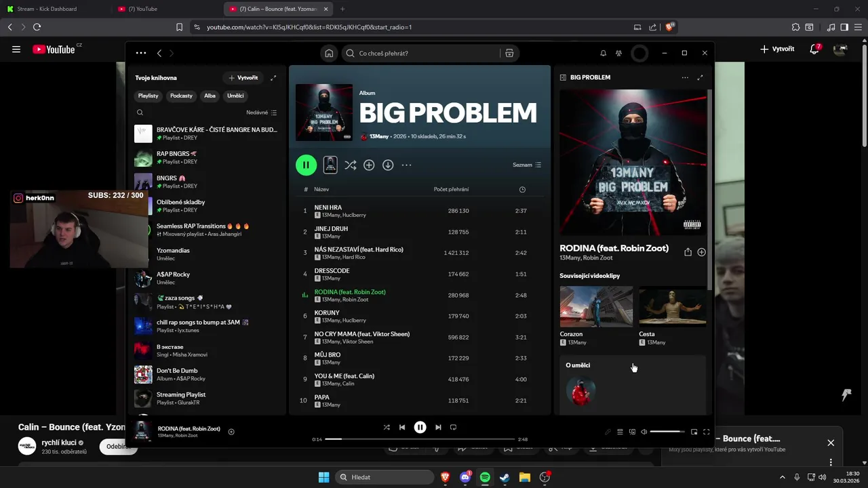Download the BIG PROBLEM album

pos(388,165)
